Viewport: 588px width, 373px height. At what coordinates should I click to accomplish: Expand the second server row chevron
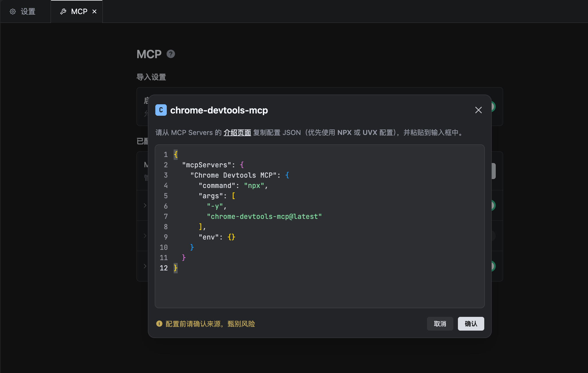[x=145, y=236]
